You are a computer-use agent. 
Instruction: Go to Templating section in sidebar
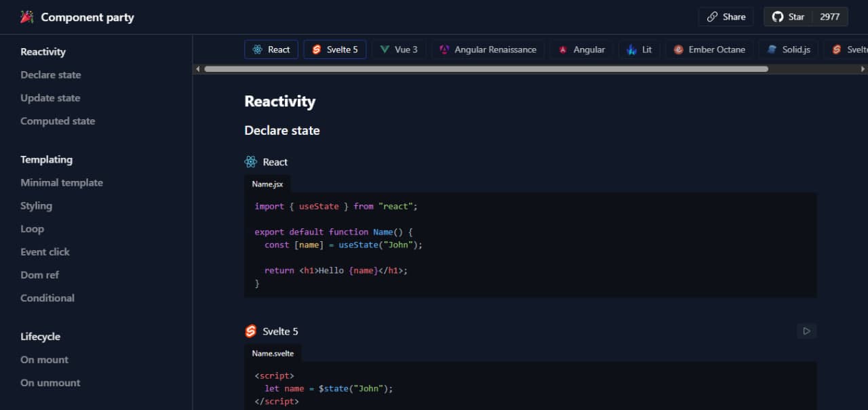(x=46, y=159)
